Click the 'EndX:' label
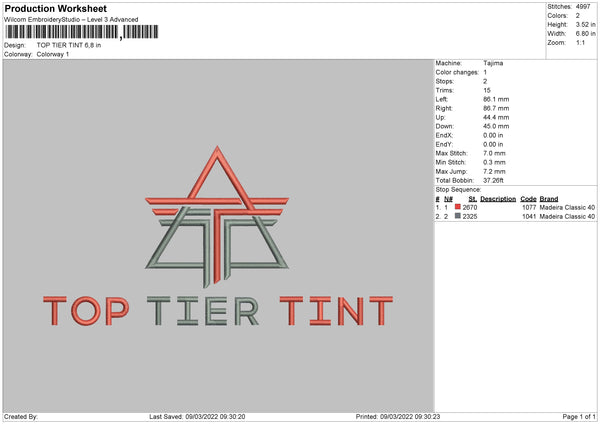This screenshot has height=424, width=600. pos(444,135)
